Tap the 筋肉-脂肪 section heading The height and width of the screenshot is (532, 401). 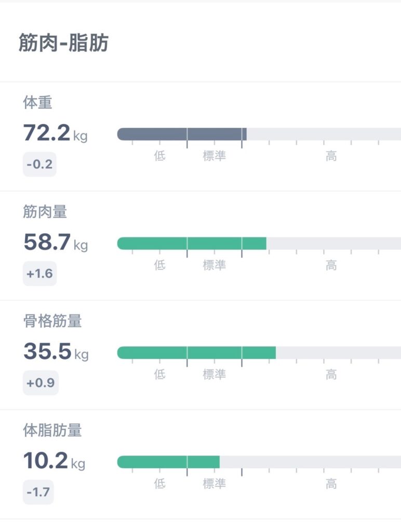pyautogui.click(x=63, y=43)
